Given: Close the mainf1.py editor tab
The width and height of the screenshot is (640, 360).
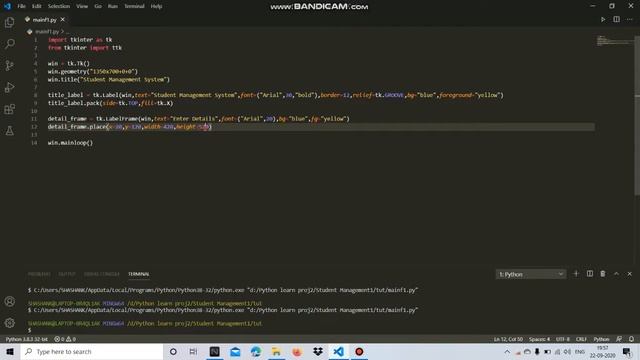Looking at the screenshot, I should tap(62, 20).
